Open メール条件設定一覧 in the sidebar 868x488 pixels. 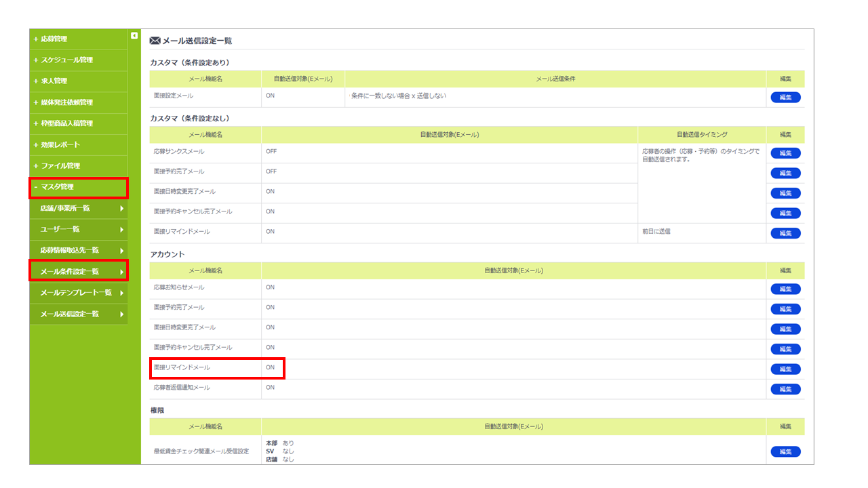tap(78, 272)
